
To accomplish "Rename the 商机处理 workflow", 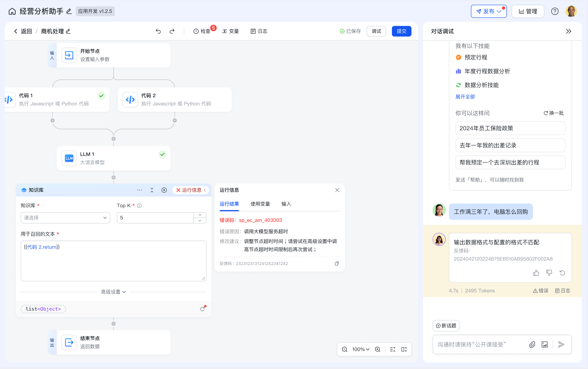I will click(x=68, y=31).
